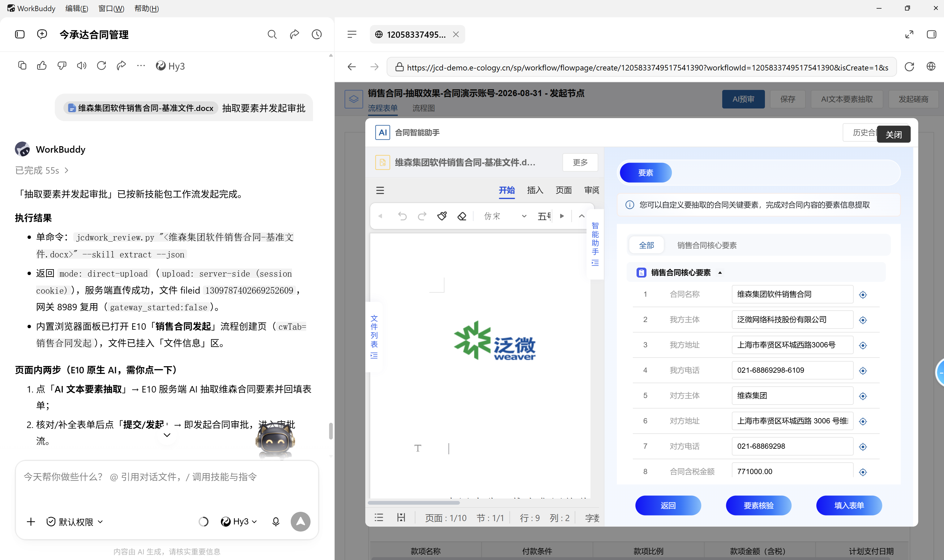This screenshot has height=560, width=944.
Task: Open page in external browser globe
Action: (931, 67)
